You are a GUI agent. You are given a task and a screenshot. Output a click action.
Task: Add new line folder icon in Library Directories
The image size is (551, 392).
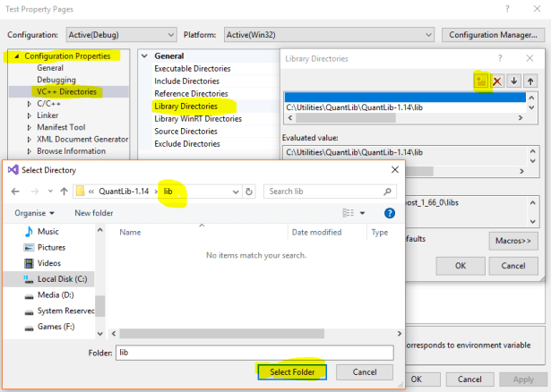(481, 81)
